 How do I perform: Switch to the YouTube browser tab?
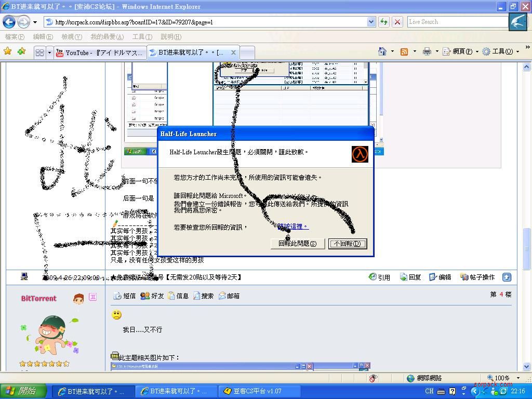click(99, 52)
